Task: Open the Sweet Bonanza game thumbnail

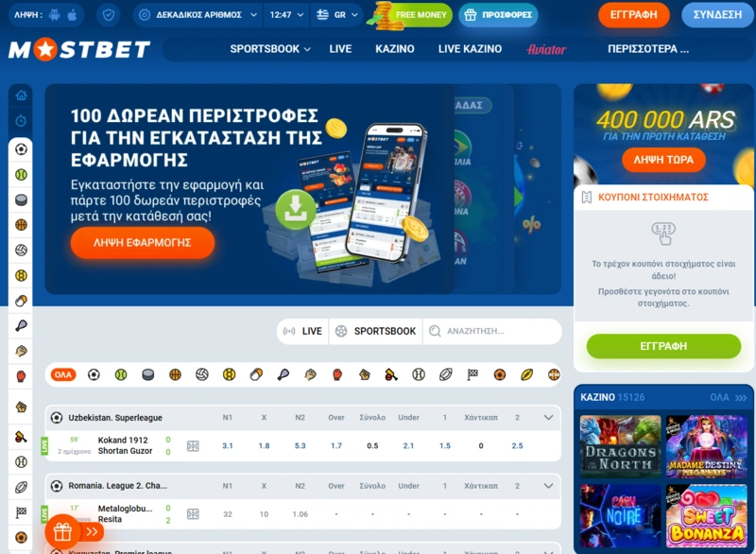Action: pyautogui.click(x=706, y=516)
